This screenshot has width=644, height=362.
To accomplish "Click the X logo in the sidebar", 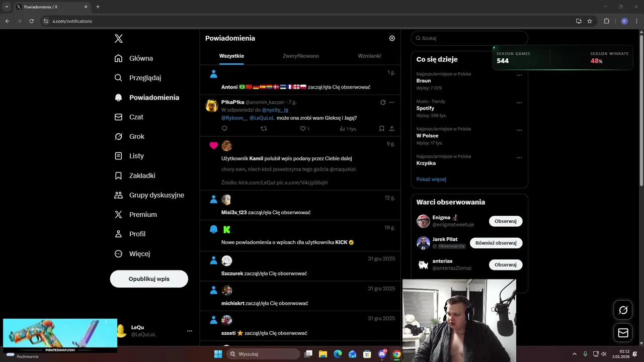I will point(119,39).
